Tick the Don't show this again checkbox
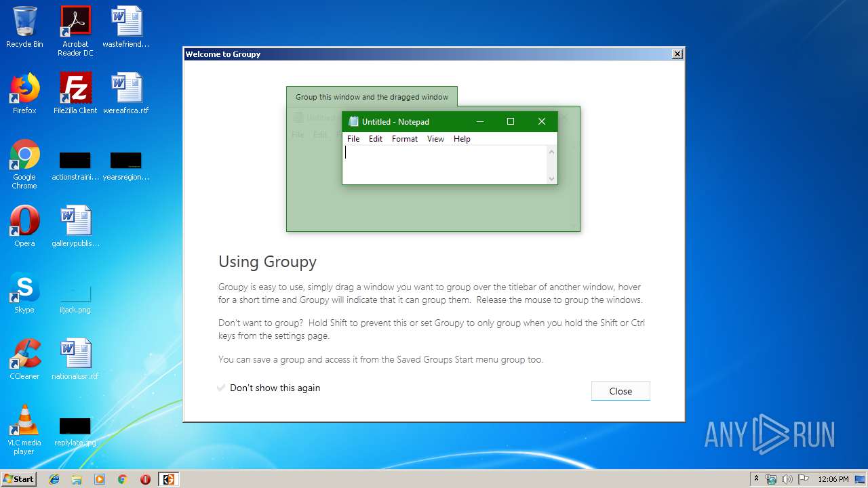The width and height of the screenshot is (868, 488). (221, 388)
